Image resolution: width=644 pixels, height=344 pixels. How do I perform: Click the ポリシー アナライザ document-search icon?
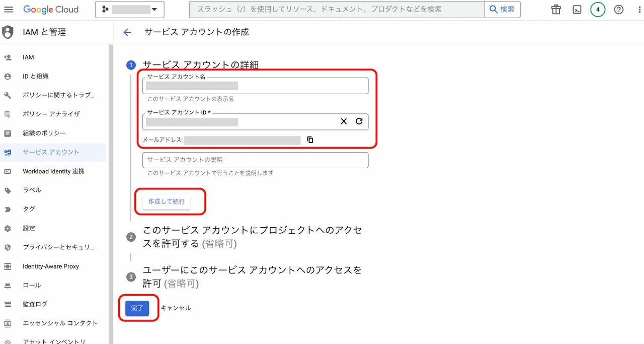[8, 114]
